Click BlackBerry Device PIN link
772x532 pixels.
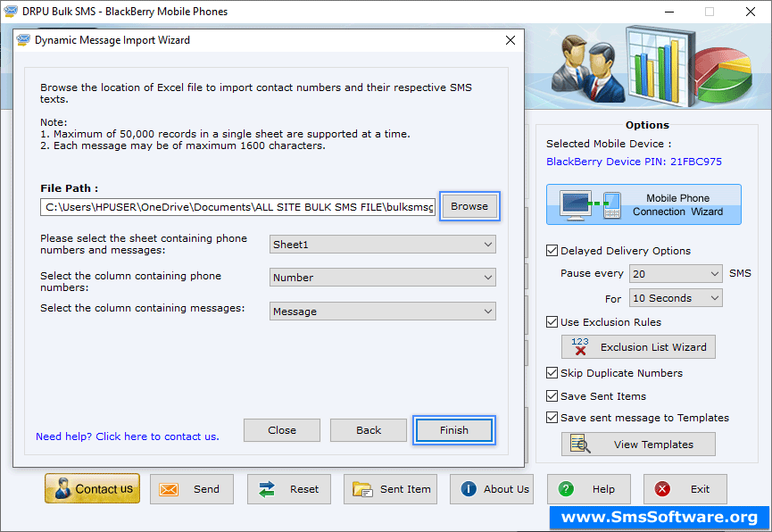coord(635,162)
